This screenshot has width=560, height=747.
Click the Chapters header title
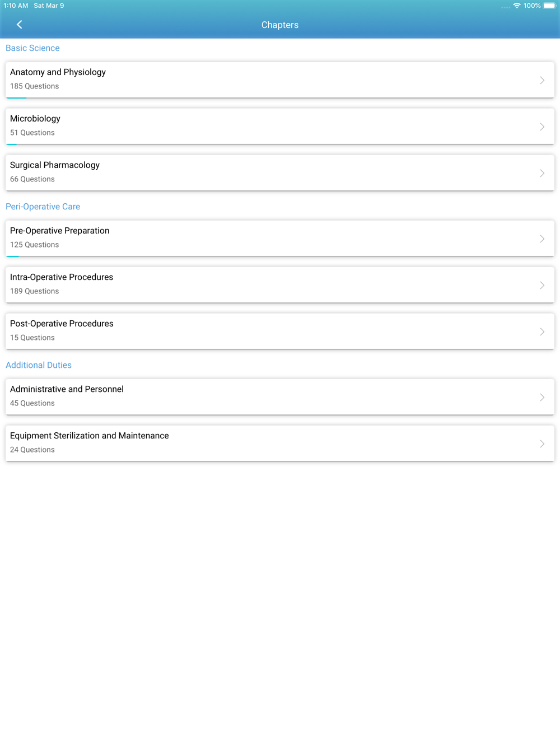point(280,25)
